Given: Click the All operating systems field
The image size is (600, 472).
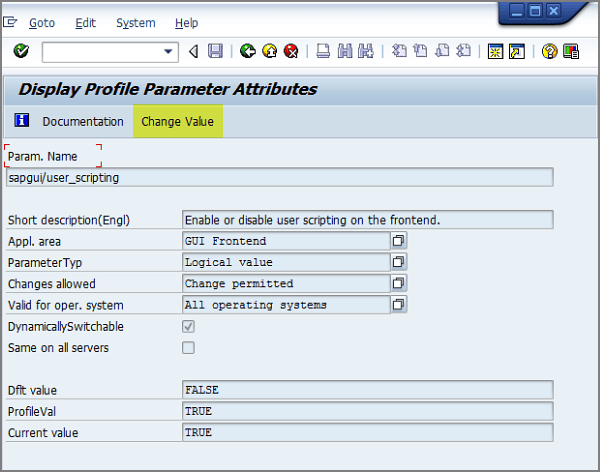Looking at the screenshot, I should [x=286, y=305].
